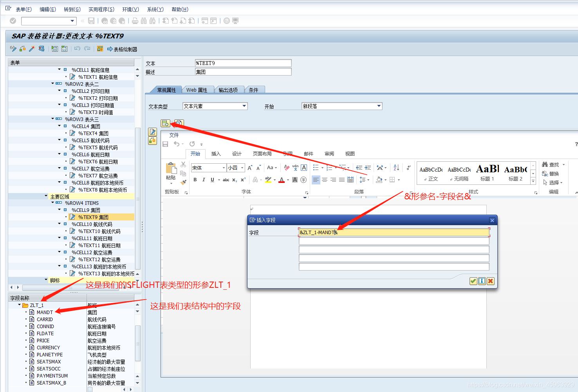Toggle justify paragraph alignment

[x=342, y=180]
